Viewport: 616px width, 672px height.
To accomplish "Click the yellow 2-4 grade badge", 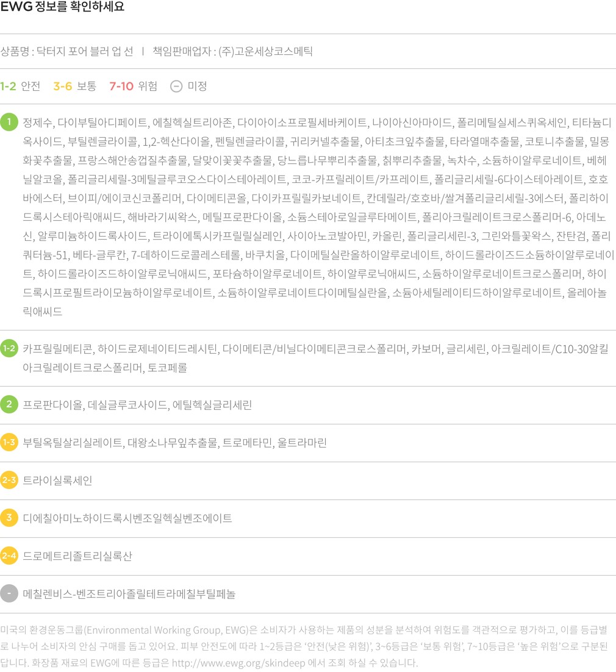I will pyautogui.click(x=9, y=556).
